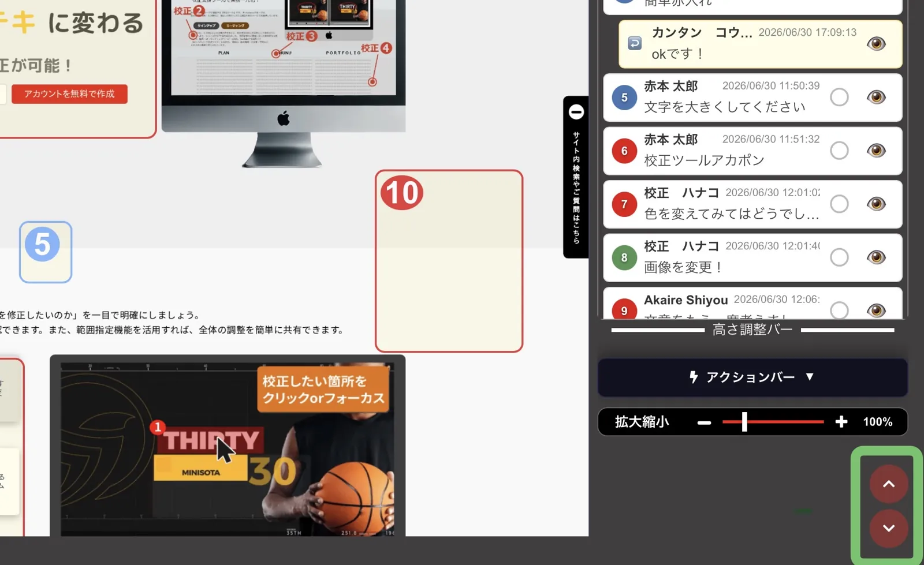
Task: Click the 拡大縮小 zoom slider handle
Action: coord(744,422)
